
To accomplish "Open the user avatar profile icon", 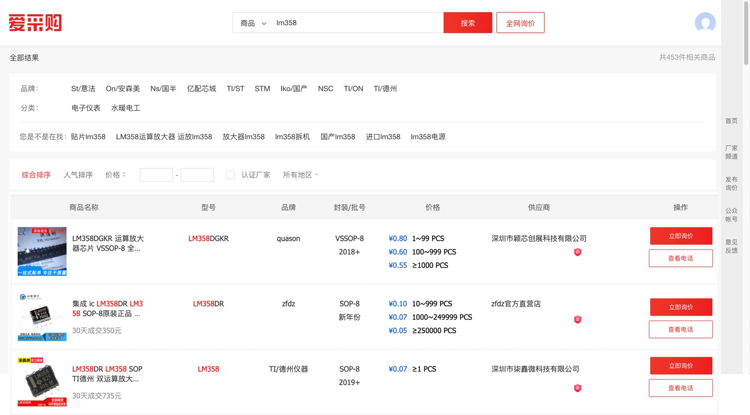I will [x=705, y=22].
